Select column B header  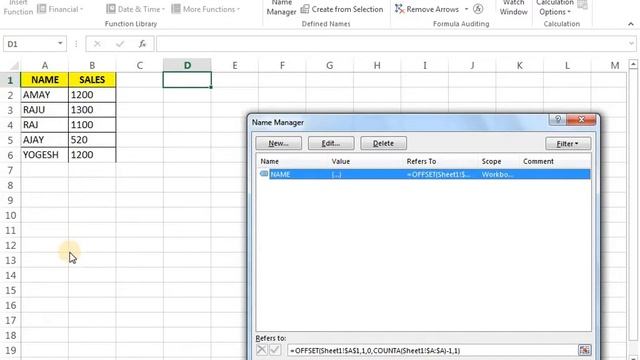coord(92,65)
